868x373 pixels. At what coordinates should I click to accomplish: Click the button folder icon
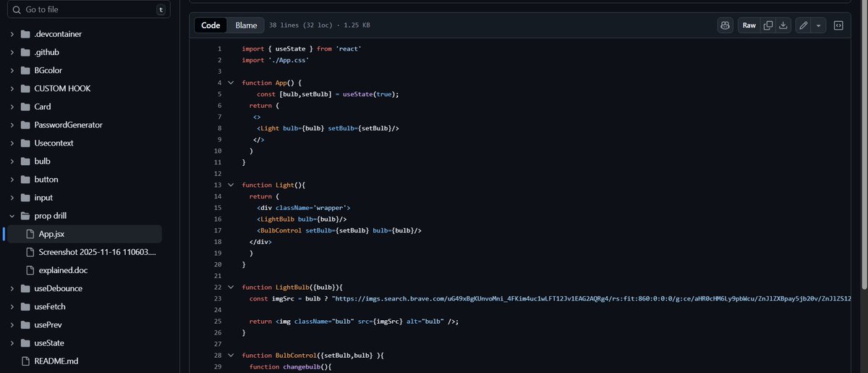(25, 179)
